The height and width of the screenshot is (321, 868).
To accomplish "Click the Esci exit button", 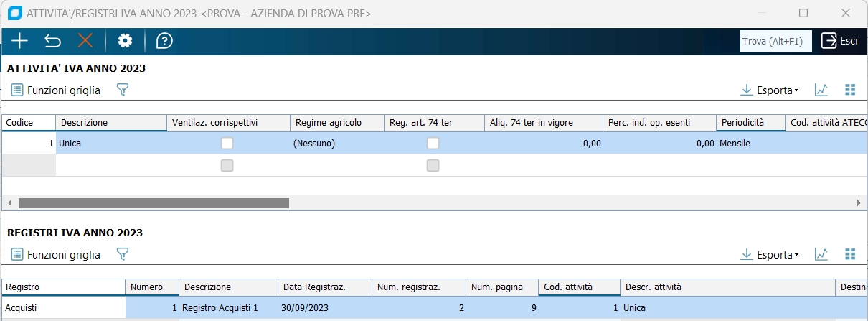I will (840, 41).
